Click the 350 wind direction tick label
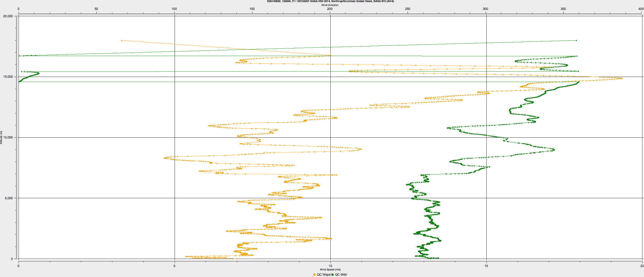 [x=563, y=9]
